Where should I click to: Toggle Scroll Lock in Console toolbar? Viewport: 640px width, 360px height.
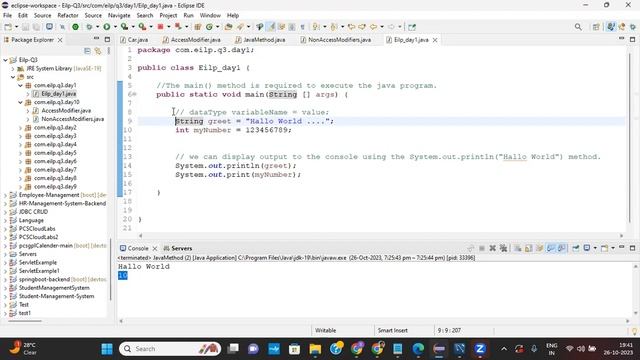529,248
